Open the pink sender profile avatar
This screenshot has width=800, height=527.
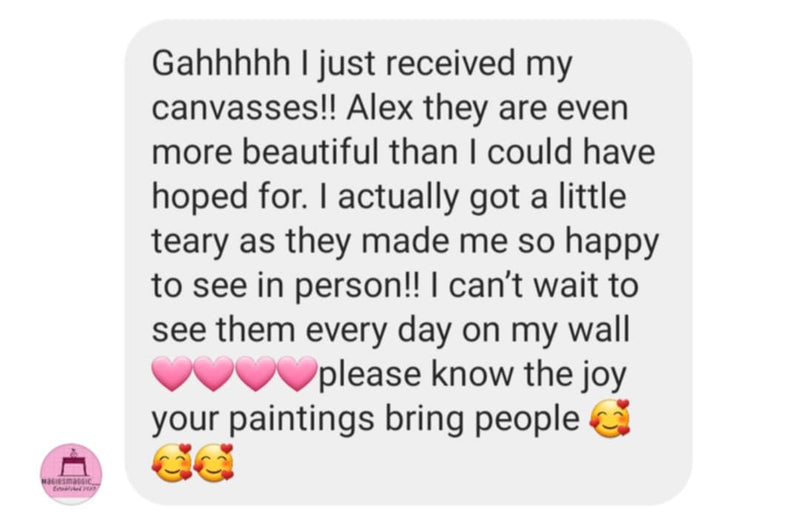pos(71,474)
